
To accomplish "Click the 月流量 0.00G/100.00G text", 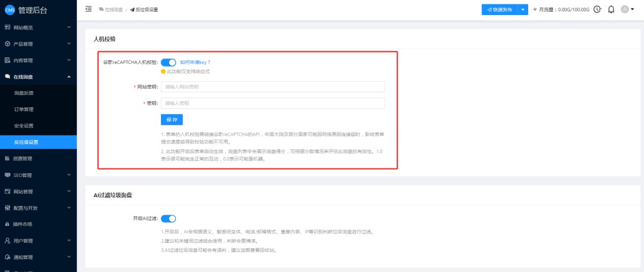I will tap(564, 10).
